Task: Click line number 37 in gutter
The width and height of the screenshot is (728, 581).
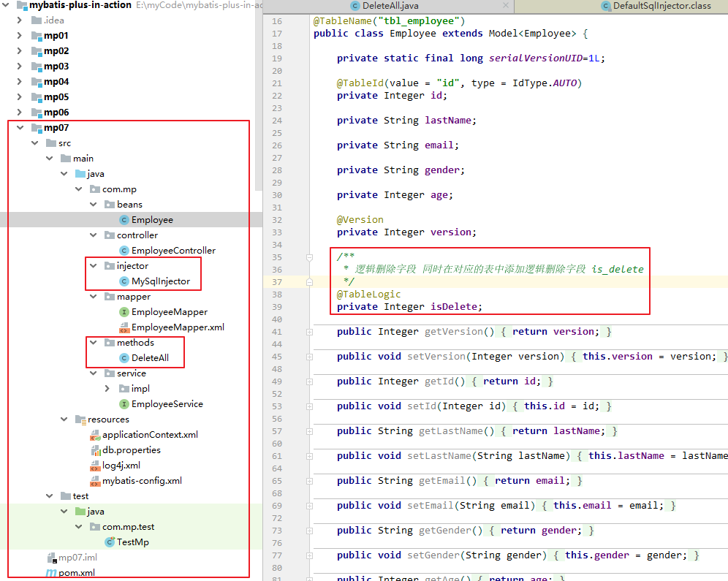Action: tap(277, 282)
